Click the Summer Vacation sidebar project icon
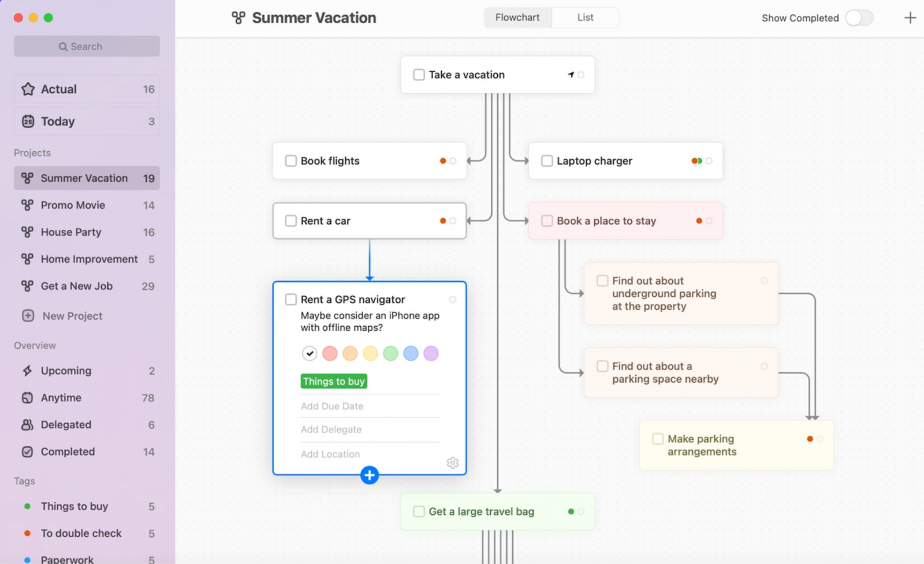 pos(27,178)
